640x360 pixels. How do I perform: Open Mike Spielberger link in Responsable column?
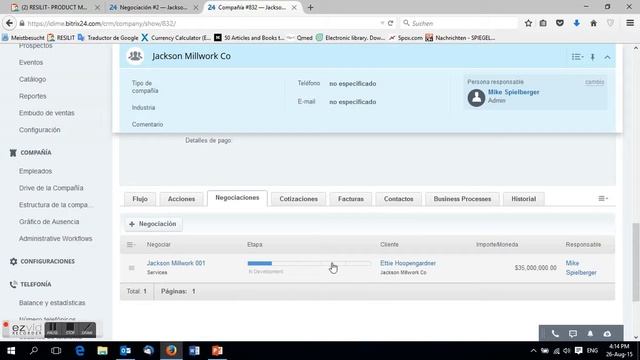pyautogui.click(x=581, y=268)
